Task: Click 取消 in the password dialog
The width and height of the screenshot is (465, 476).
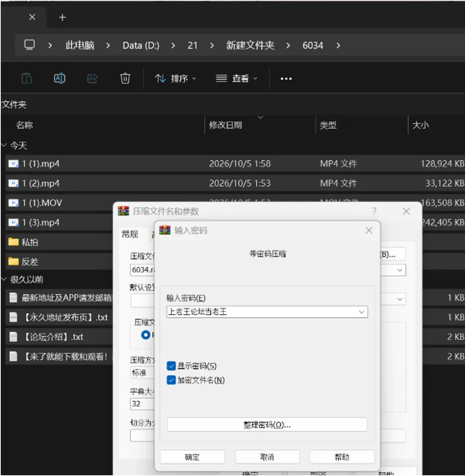Action: (x=267, y=457)
